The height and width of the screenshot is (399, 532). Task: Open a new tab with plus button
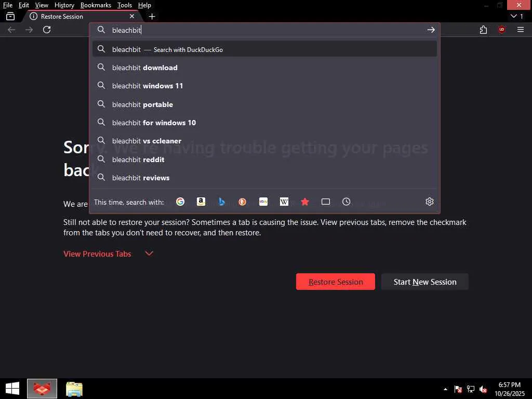[152, 16]
